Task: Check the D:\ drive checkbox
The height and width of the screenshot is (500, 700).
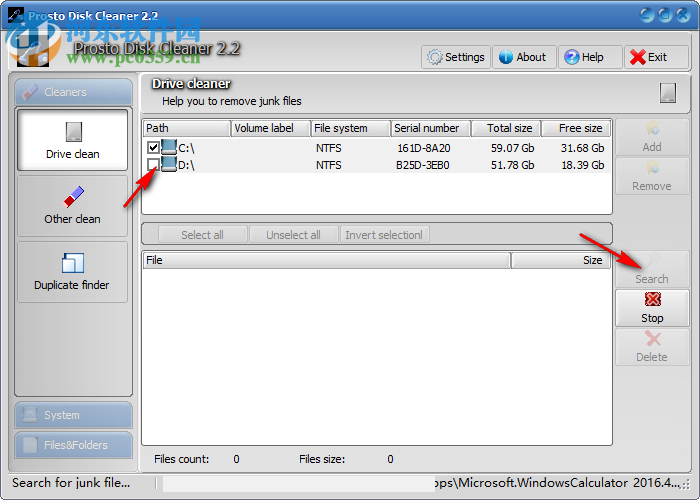Action: 153,165
